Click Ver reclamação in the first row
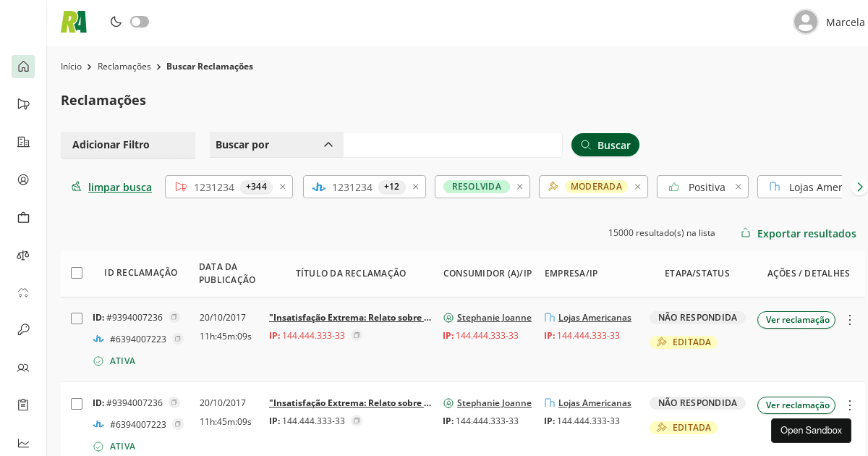The height and width of the screenshot is (456, 868). click(796, 320)
